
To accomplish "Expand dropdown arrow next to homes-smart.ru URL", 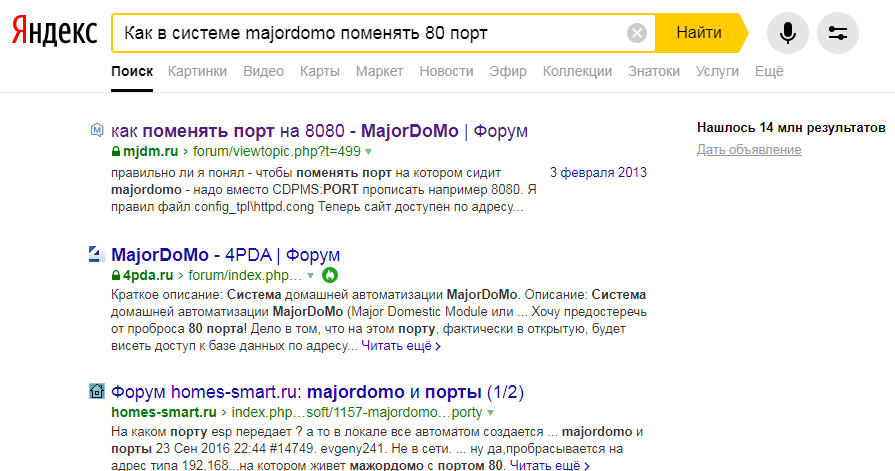I will pyautogui.click(x=491, y=413).
